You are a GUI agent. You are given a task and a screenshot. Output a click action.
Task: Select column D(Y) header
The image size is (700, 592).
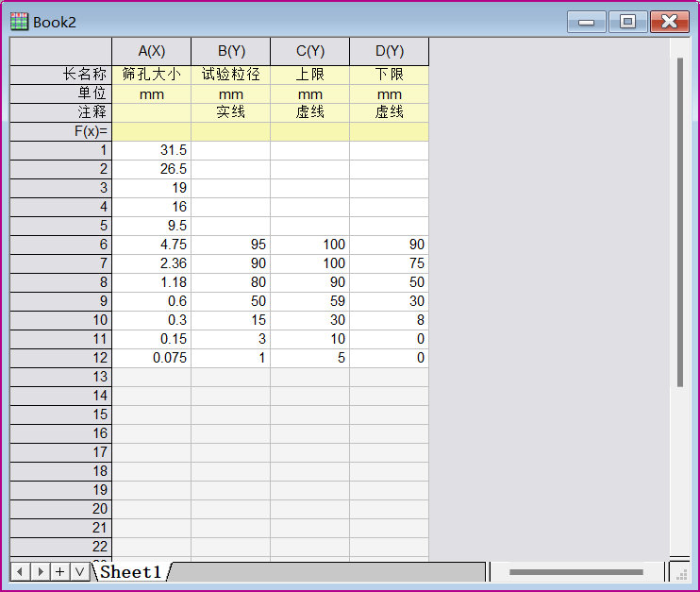pyautogui.click(x=389, y=51)
